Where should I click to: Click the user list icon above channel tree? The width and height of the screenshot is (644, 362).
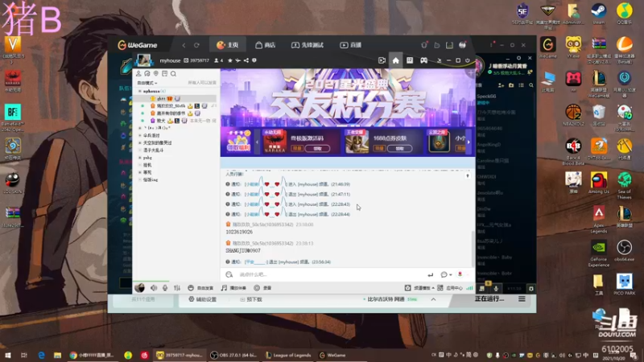pos(138,73)
